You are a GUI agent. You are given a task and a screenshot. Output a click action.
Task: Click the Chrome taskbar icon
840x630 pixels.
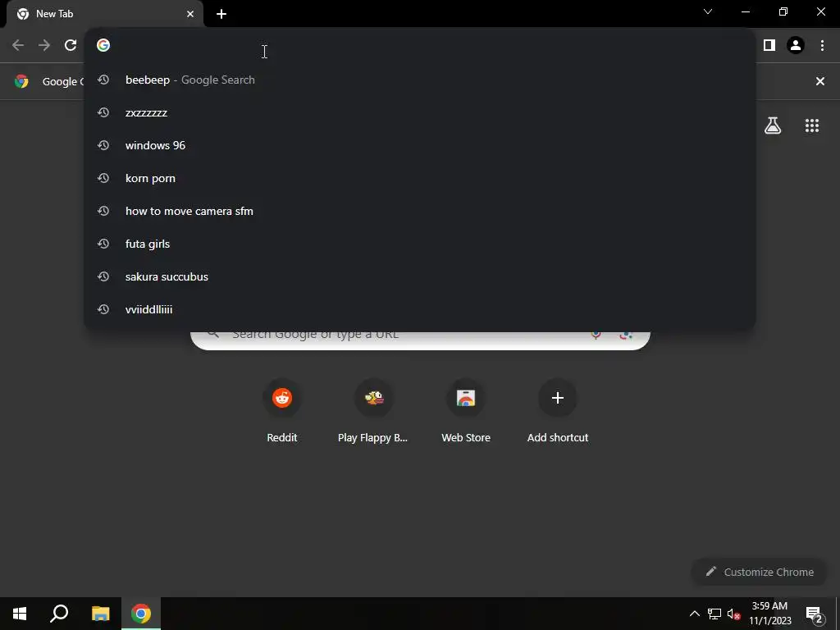pyautogui.click(x=141, y=614)
